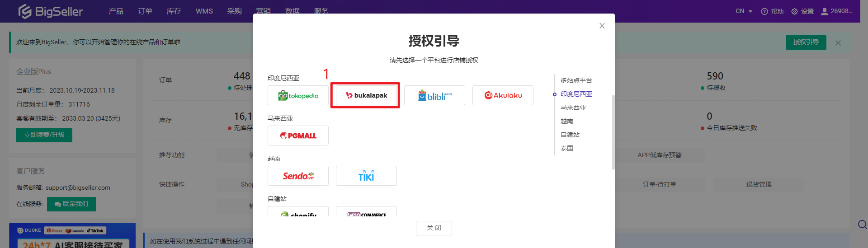Open the 产品 menu
The height and width of the screenshot is (248, 868).
coord(116,11)
